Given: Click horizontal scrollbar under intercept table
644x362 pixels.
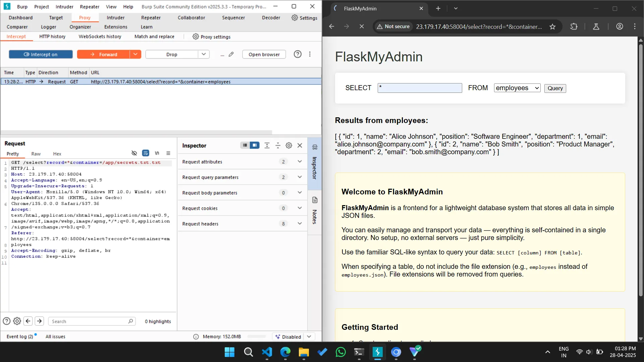Looking at the screenshot, I should 136,132.
